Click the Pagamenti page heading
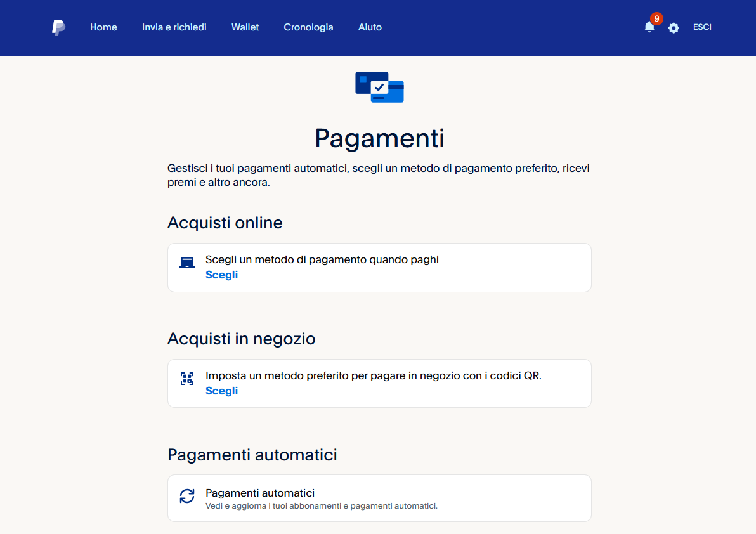 click(379, 138)
